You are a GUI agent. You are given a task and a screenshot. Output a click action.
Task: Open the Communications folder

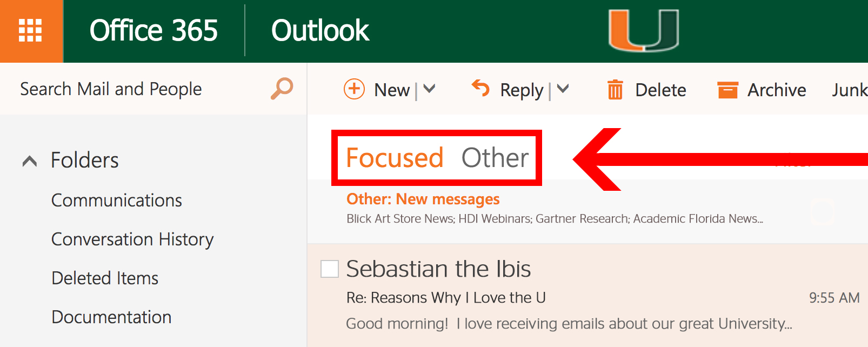[x=117, y=201]
